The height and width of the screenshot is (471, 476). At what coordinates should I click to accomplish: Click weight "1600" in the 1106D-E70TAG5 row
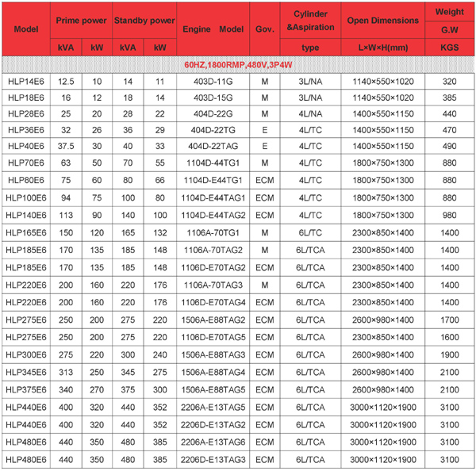coord(449,337)
